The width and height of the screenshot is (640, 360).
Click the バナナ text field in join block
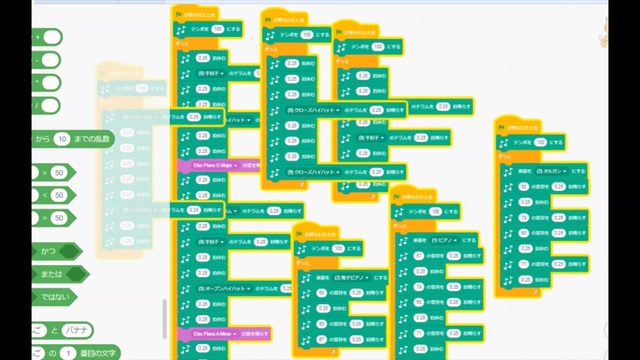76,330
